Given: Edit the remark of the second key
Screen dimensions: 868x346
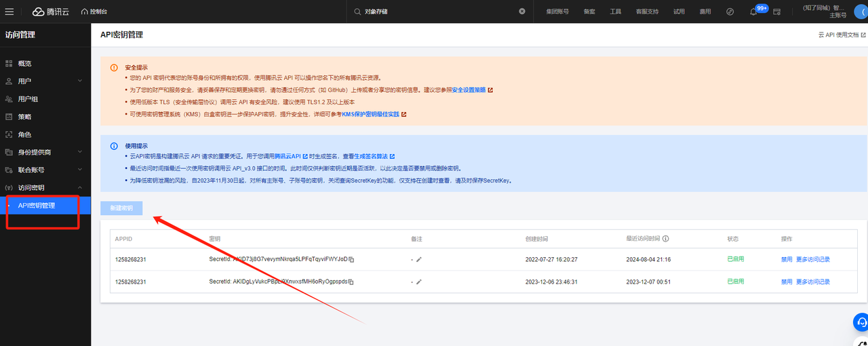Looking at the screenshot, I should point(419,282).
